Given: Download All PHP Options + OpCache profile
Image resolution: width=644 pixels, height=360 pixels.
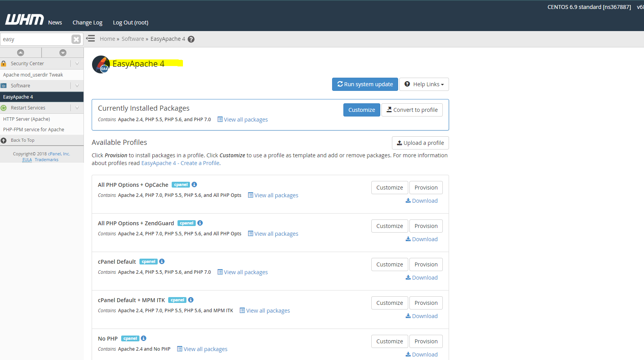Looking at the screenshot, I should pos(422,201).
